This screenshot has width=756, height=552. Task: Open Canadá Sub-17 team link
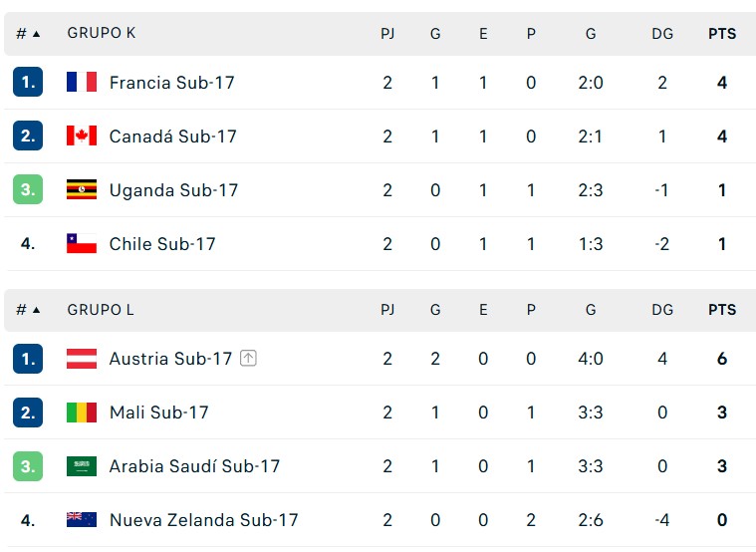(172, 136)
